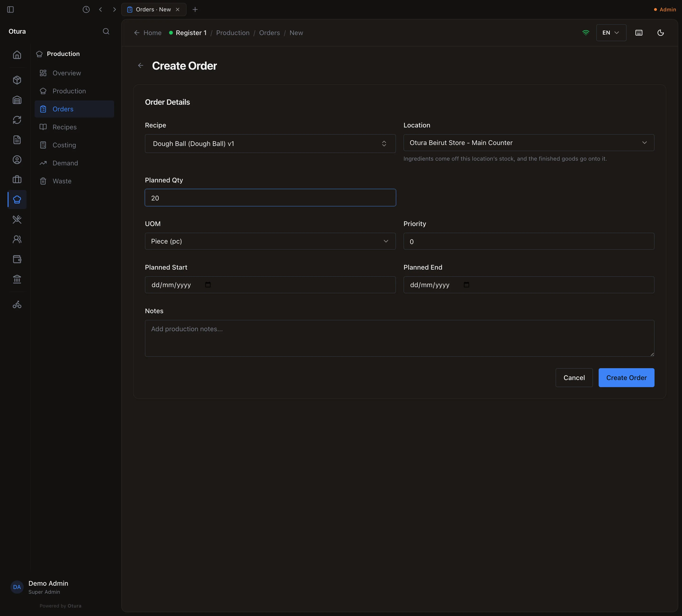This screenshot has width=682, height=616.
Task: Select Waste in Production menu
Action: pyautogui.click(x=74, y=181)
